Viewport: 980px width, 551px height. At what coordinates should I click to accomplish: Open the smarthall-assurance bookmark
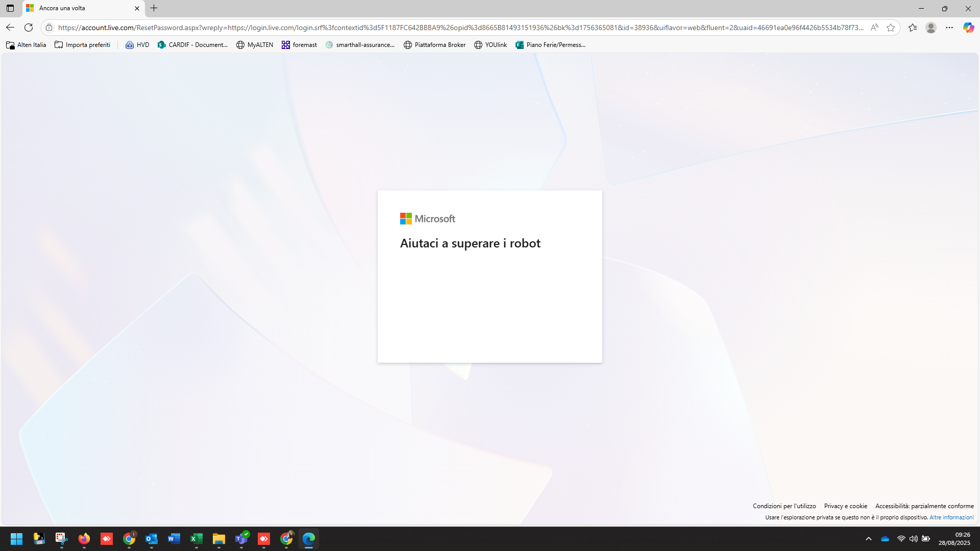click(360, 45)
